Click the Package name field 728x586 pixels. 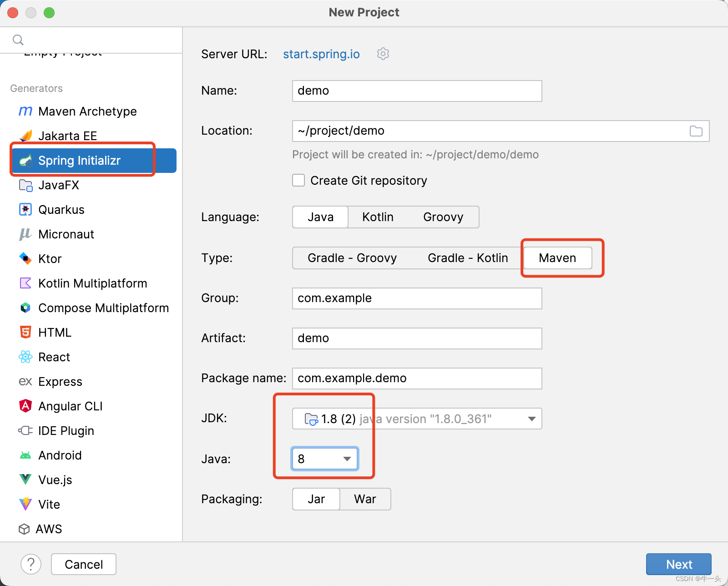click(417, 378)
